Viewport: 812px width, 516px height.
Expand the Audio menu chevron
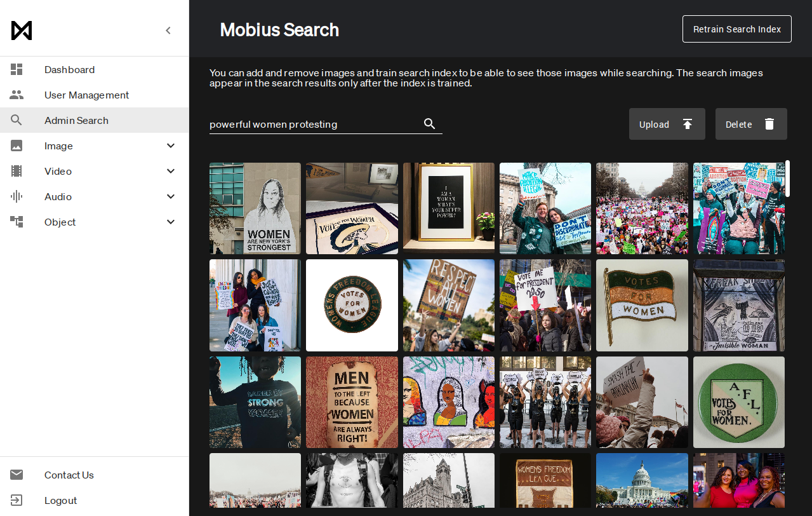(171, 197)
